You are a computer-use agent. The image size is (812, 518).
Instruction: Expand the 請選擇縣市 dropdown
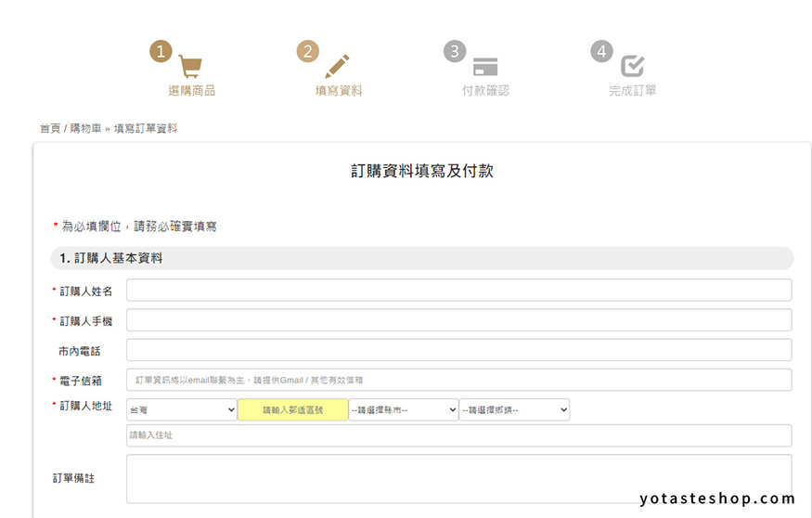pyautogui.click(x=404, y=409)
